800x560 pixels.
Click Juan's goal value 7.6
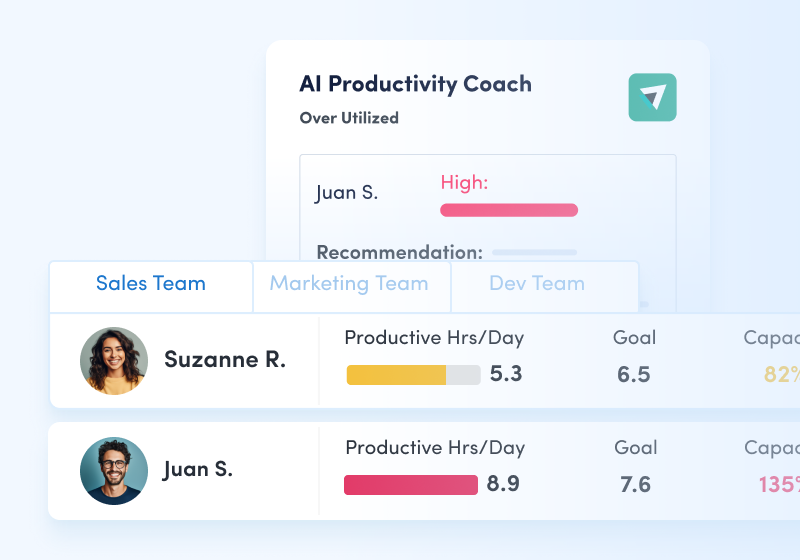tap(635, 485)
